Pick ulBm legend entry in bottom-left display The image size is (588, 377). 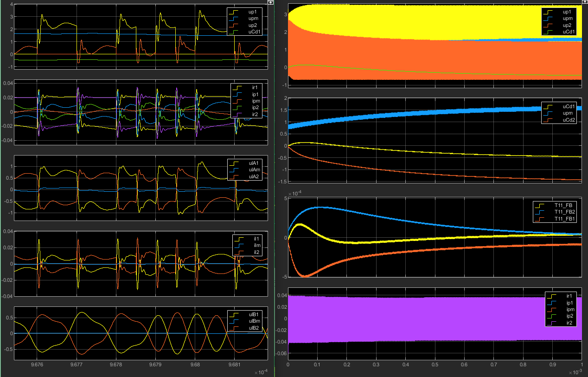(x=246, y=321)
